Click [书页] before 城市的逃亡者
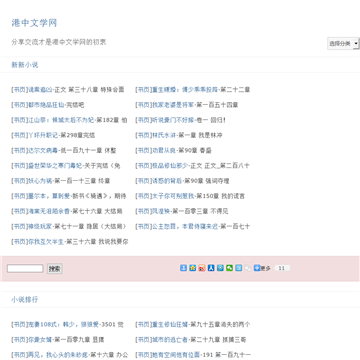 [144, 340]
